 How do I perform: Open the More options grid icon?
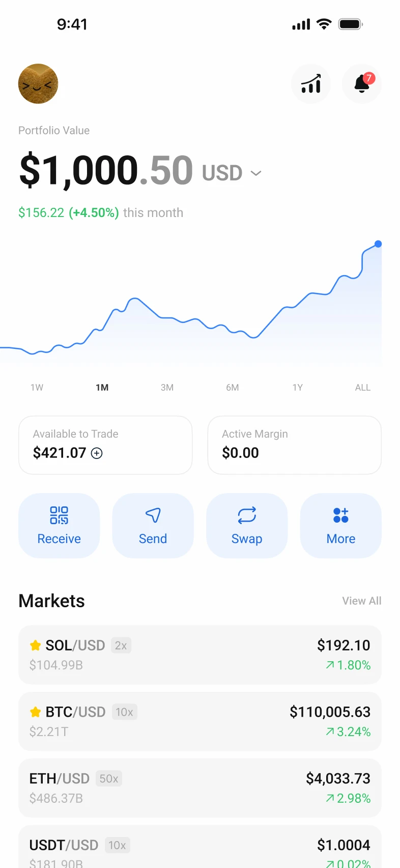pyautogui.click(x=341, y=516)
